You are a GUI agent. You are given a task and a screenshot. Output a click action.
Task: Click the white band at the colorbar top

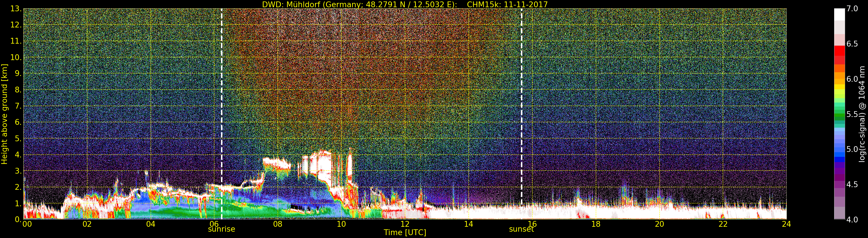pyautogui.click(x=839, y=15)
